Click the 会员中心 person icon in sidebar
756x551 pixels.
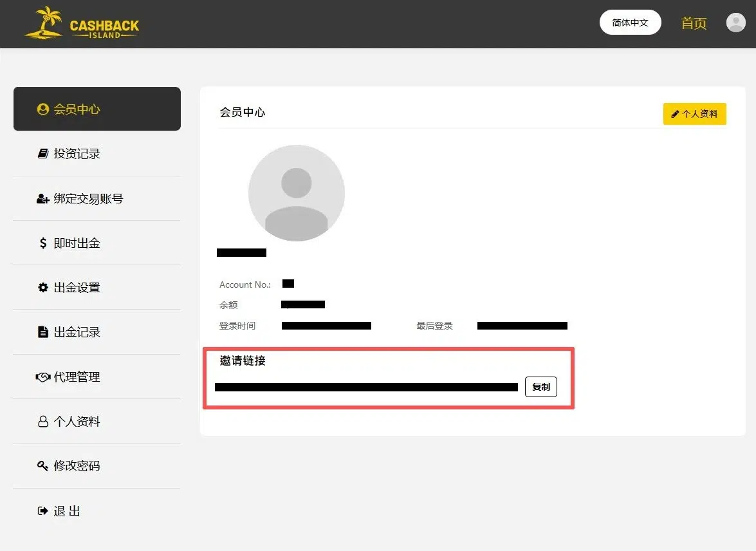click(x=43, y=109)
